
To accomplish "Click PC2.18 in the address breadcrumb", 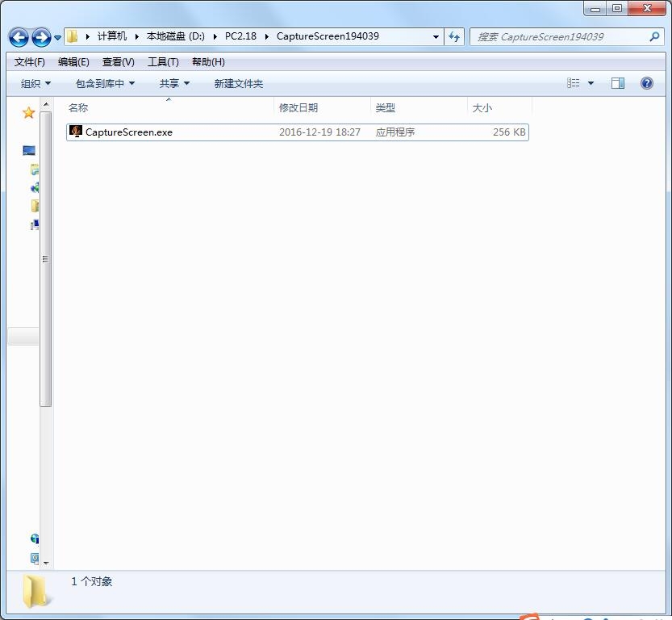I will click(x=240, y=36).
